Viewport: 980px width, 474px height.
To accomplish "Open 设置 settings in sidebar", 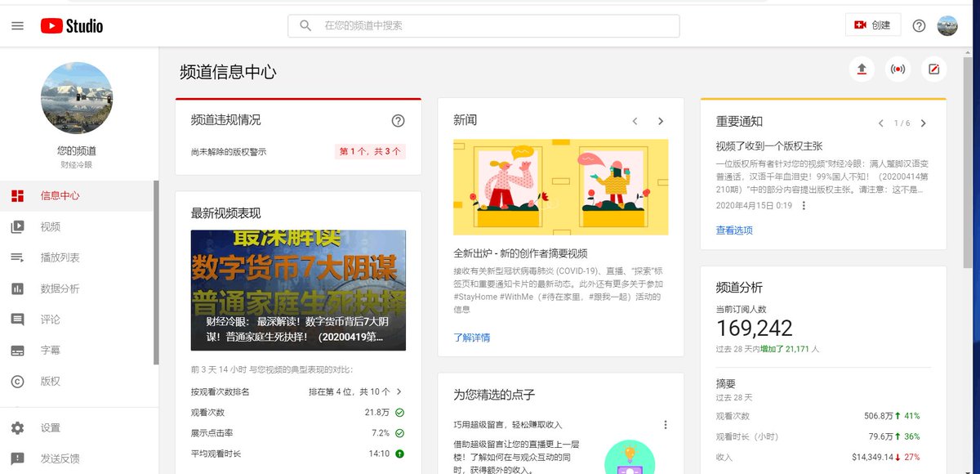I will pos(77,427).
